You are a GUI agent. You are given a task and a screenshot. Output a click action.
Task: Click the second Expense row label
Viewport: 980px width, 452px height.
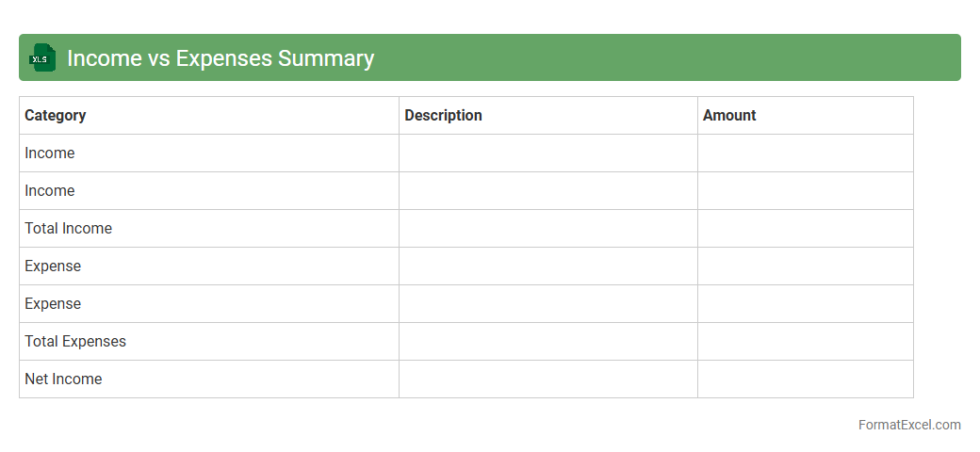click(x=53, y=303)
